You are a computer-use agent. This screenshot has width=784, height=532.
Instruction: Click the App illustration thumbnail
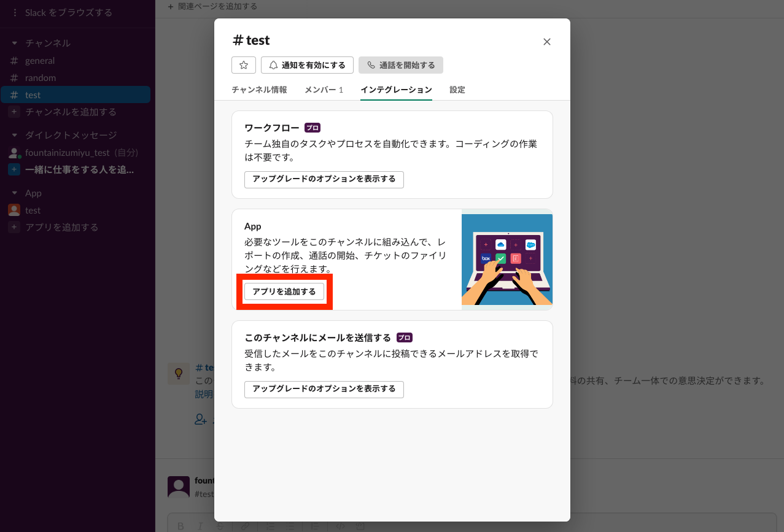tap(506, 260)
